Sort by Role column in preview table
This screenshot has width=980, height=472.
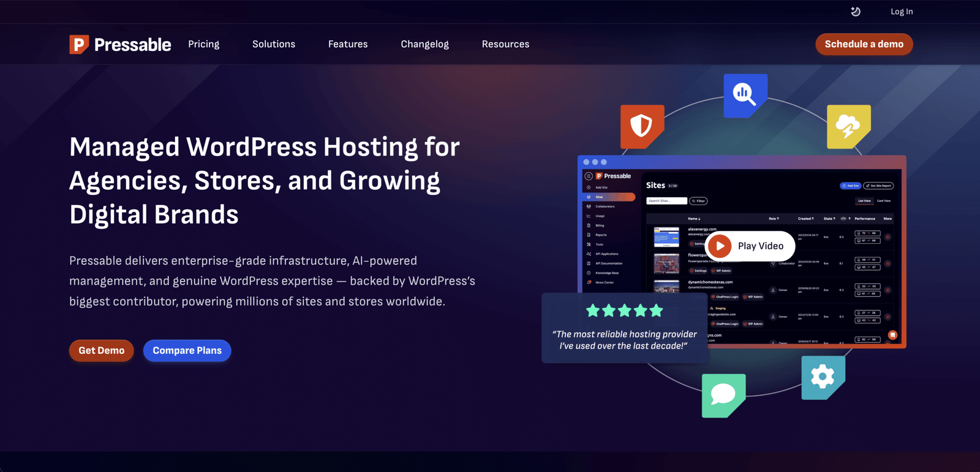click(774, 219)
